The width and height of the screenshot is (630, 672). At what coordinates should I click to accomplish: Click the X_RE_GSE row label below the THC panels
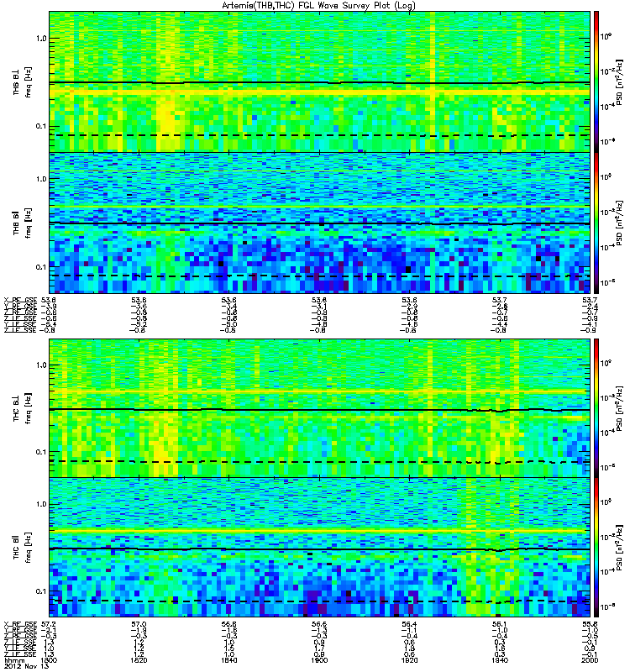[20, 624]
